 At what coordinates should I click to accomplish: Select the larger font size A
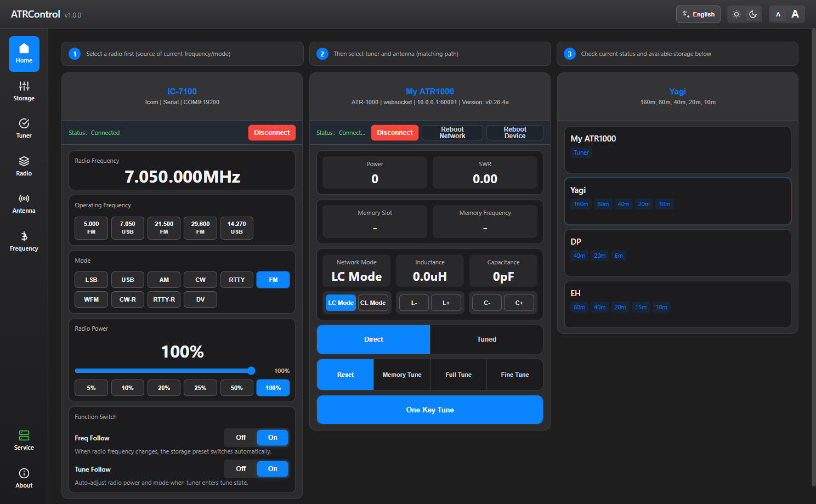[795, 14]
